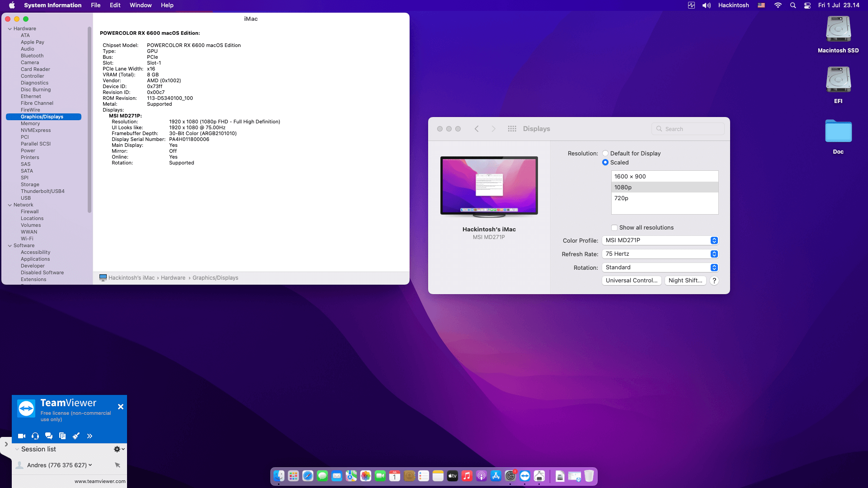This screenshot has width=868, height=488.
Task: Go back in Displays preferences
Action: pos(476,129)
